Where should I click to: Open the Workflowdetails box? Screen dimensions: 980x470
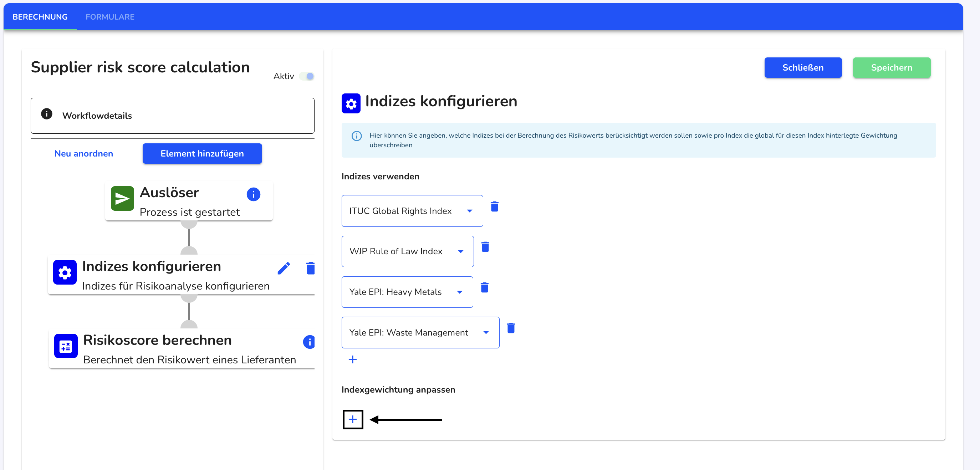[172, 116]
